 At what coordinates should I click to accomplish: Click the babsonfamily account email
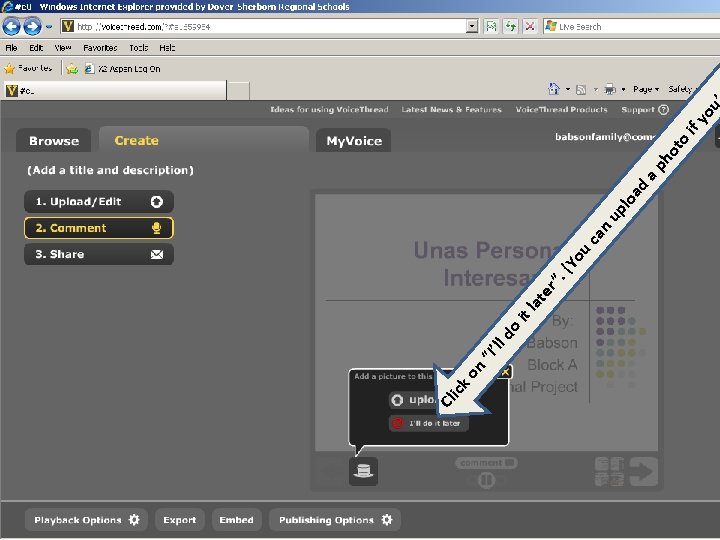pyautogui.click(x=604, y=137)
